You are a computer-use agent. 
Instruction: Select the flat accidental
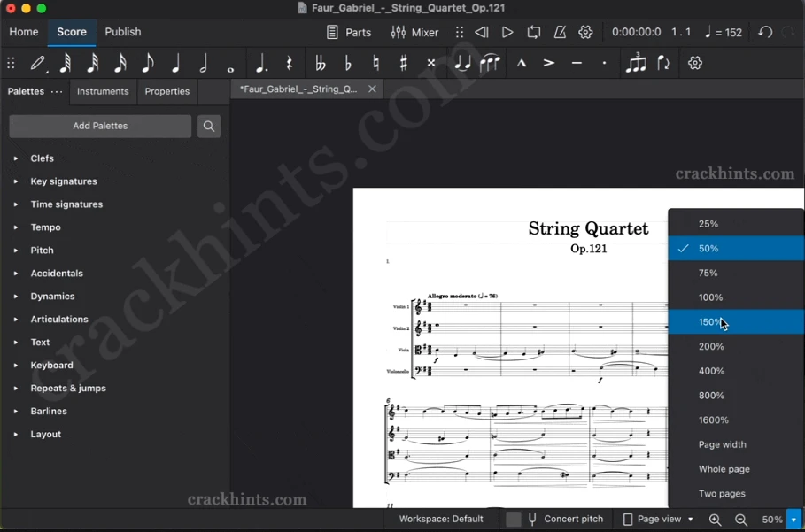pyautogui.click(x=347, y=63)
